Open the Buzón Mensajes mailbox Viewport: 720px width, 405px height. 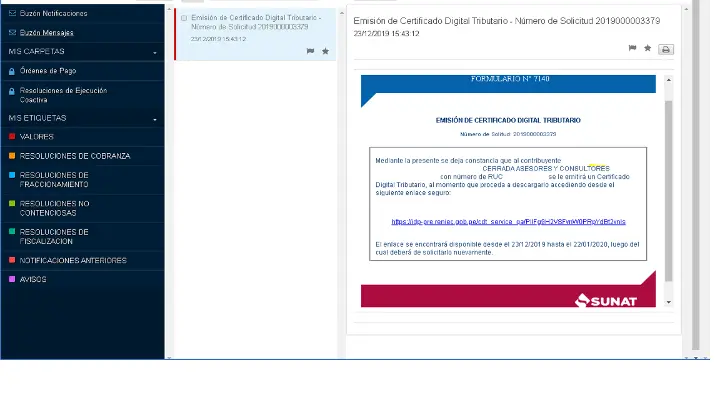46,33
